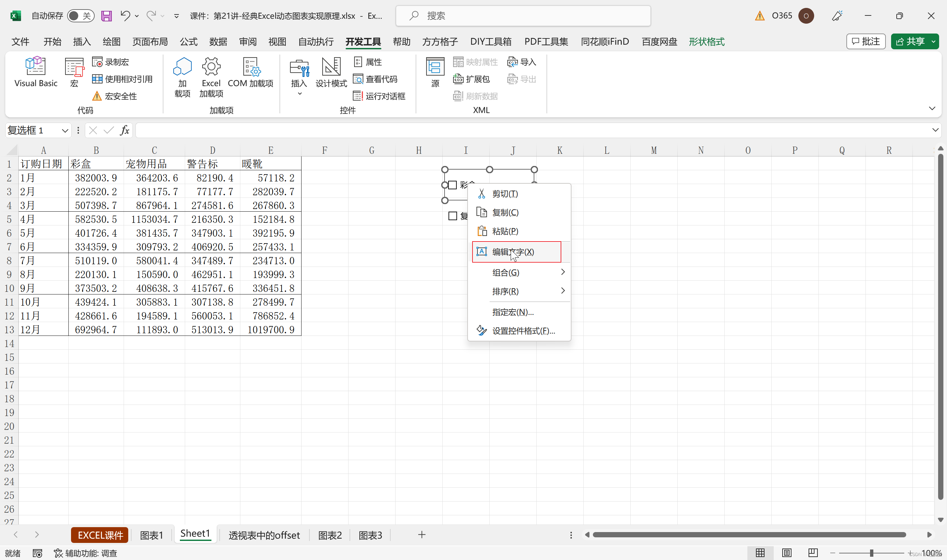Viewport: 947px width, 560px height.
Task: Open control Properties (属性)
Action: click(x=368, y=62)
